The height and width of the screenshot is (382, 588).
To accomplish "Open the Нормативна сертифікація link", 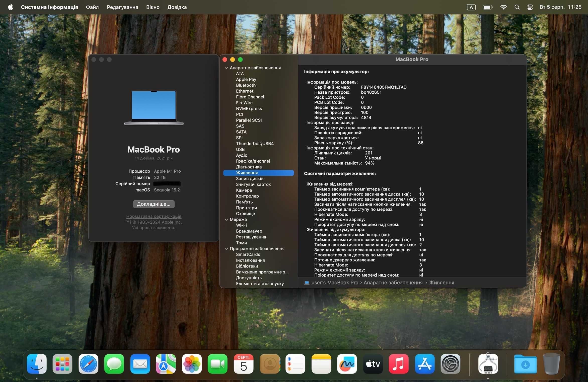I will (x=154, y=216).
